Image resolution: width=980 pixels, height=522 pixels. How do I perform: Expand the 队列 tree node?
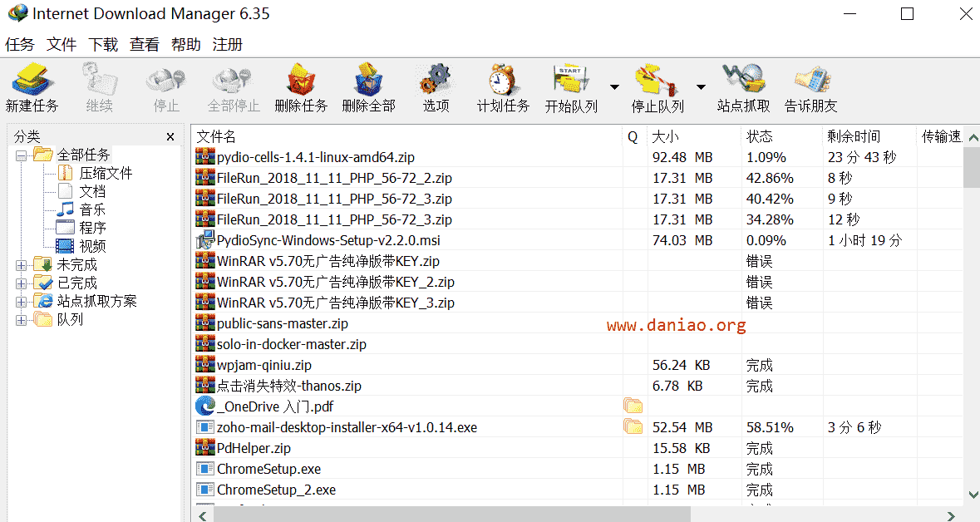[x=22, y=320]
